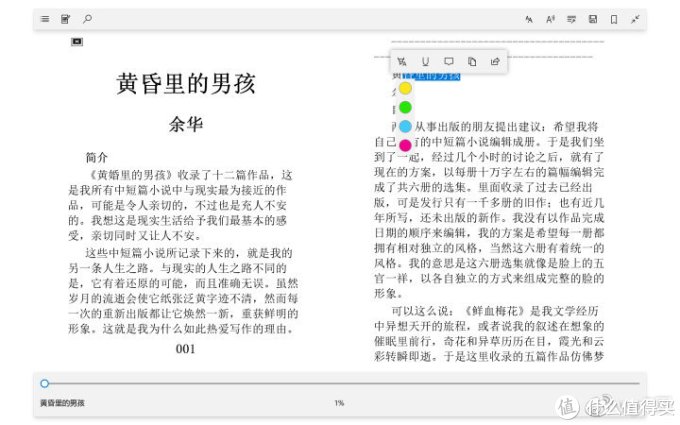Click the paragraph starting 可以这么说
The image size is (680, 425).
[489, 333]
